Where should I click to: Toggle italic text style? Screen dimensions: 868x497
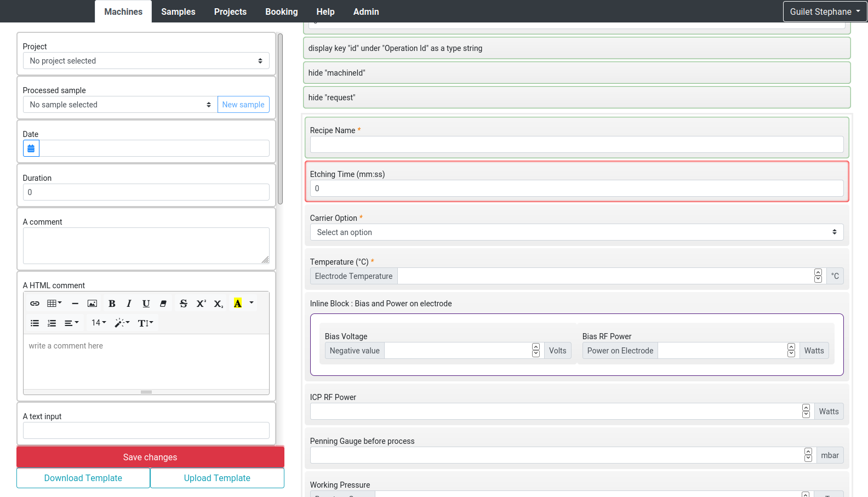click(129, 304)
